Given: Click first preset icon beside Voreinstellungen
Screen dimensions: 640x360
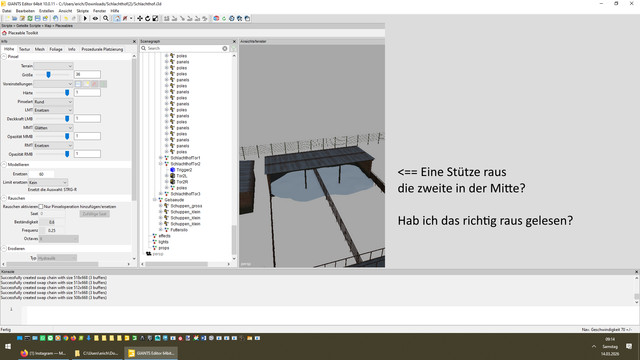Looking at the screenshot, I should pos(78,84).
